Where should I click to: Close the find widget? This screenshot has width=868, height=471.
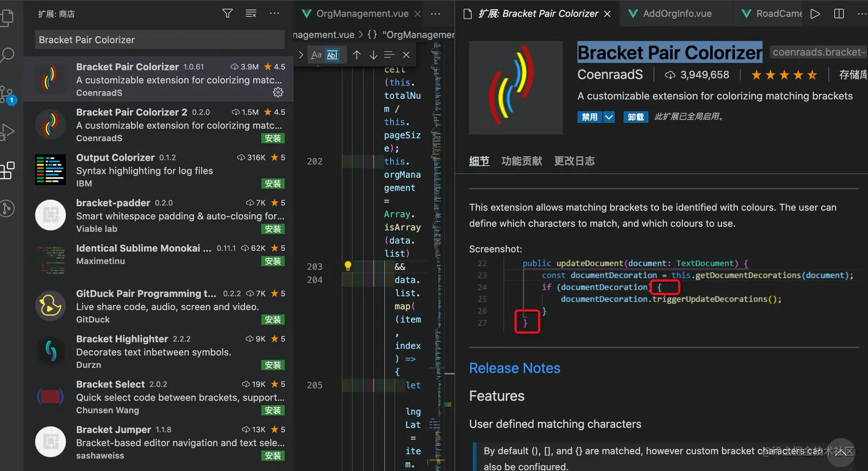coord(406,55)
